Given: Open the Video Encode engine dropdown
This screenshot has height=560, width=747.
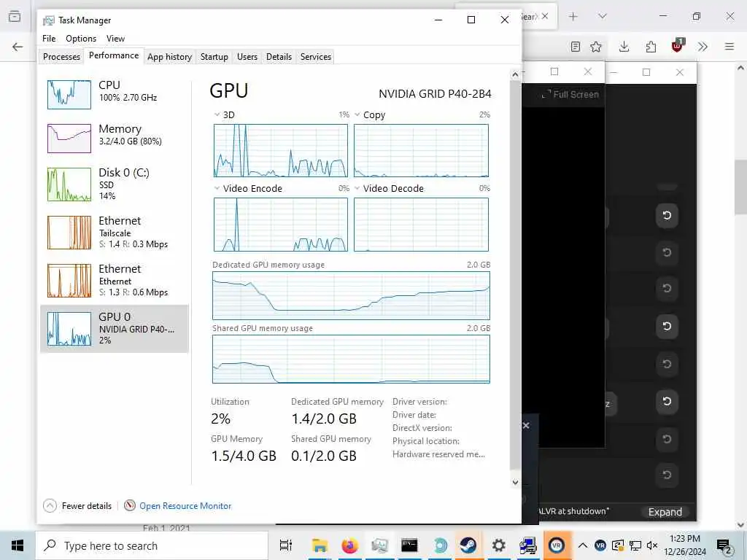Looking at the screenshot, I should coord(217,188).
